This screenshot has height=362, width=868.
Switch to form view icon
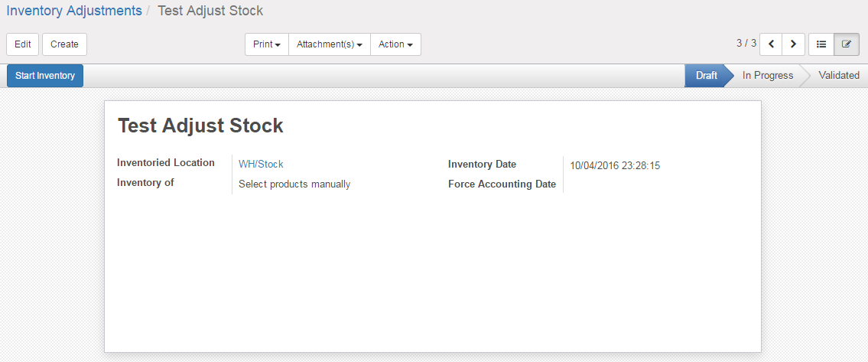(x=846, y=44)
